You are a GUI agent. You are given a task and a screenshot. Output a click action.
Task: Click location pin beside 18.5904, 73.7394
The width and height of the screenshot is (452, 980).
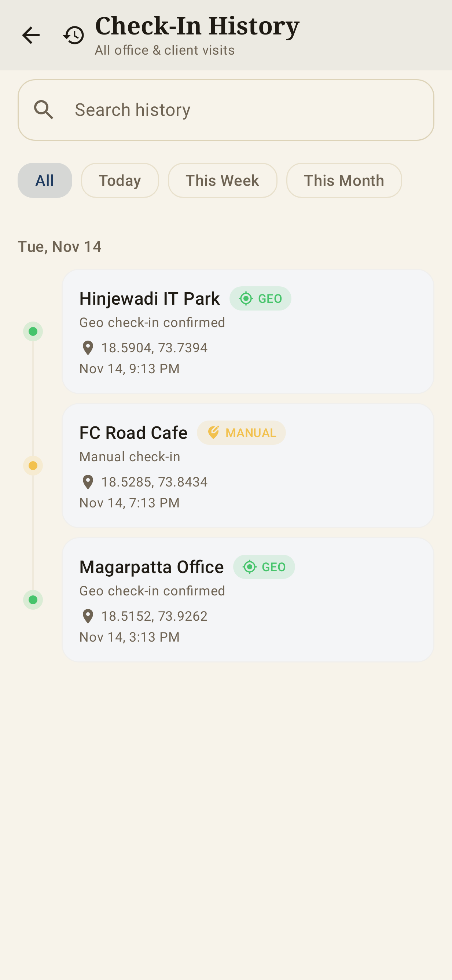click(88, 348)
